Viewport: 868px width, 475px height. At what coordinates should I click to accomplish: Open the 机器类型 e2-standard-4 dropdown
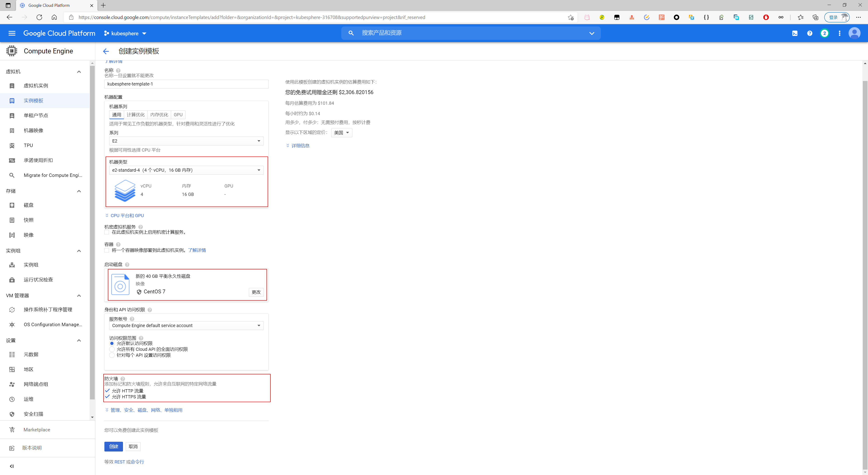[x=186, y=170]
